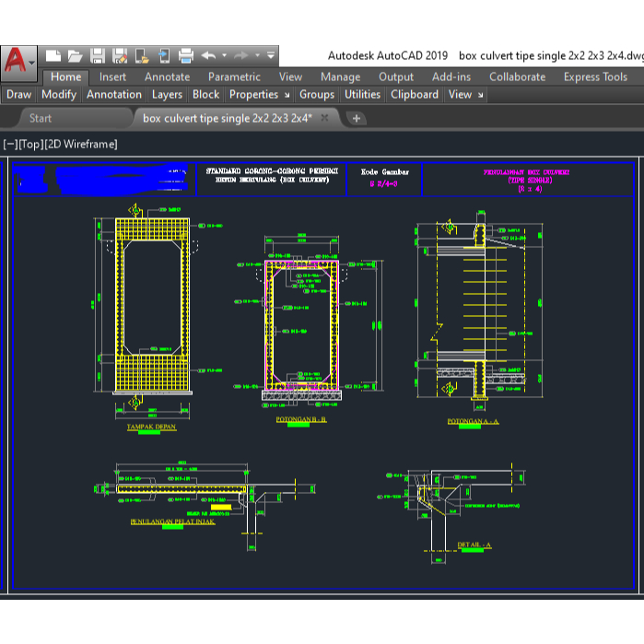
Task: Switch to the Insert ribbon tab
Action: click(112, 77)
